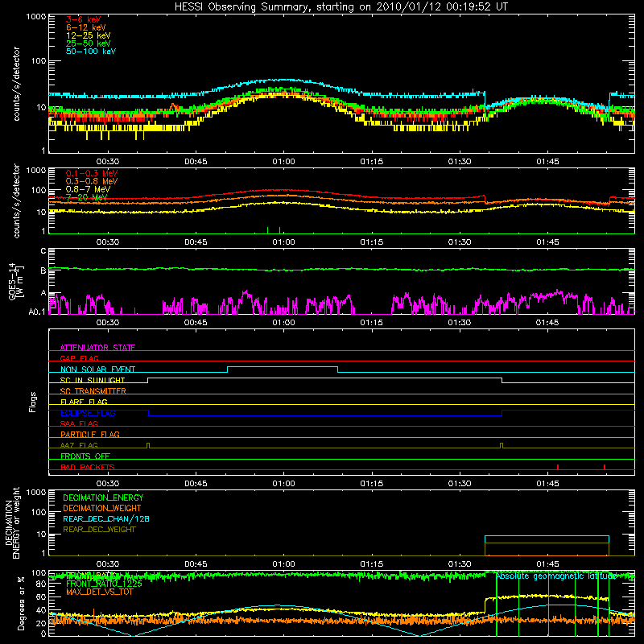Screen dimensions: 644x644
Task: Click the cyan 50-100 keV legend label
Action: click(91, 52)
